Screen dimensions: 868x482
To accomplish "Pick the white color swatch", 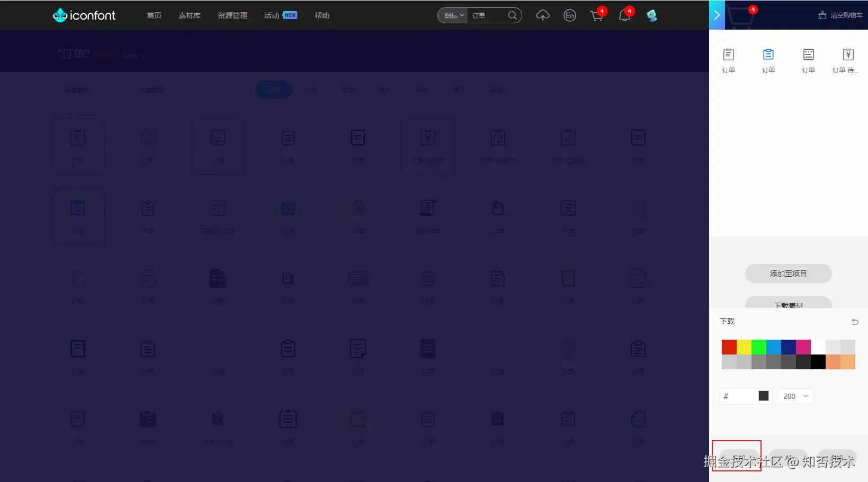I will tap(818, 347).
